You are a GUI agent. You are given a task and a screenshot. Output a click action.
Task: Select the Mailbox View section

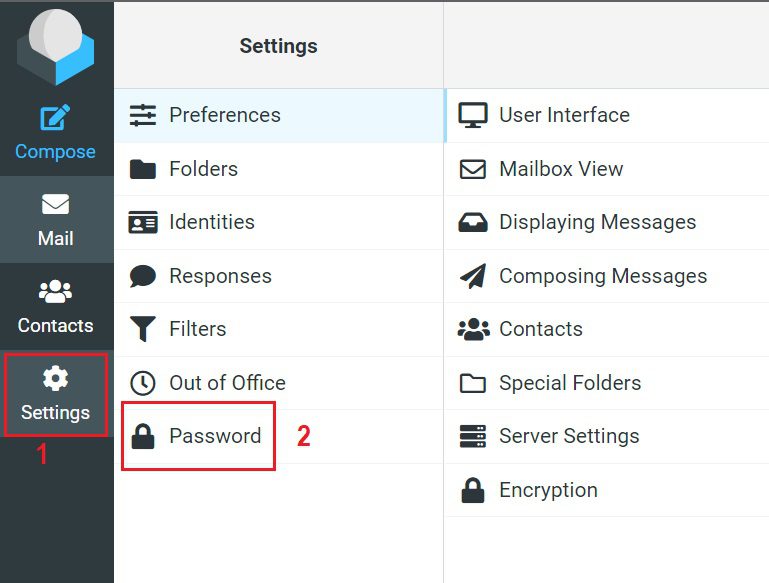tap(560, 169)
